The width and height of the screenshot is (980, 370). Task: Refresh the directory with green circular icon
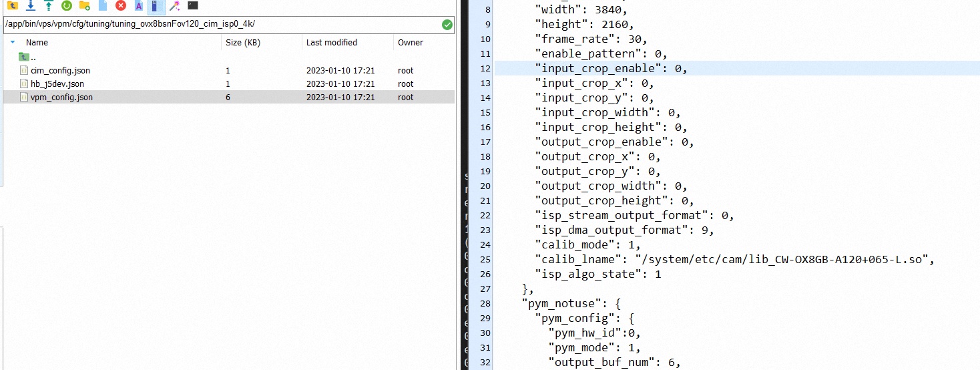[66, 6]
